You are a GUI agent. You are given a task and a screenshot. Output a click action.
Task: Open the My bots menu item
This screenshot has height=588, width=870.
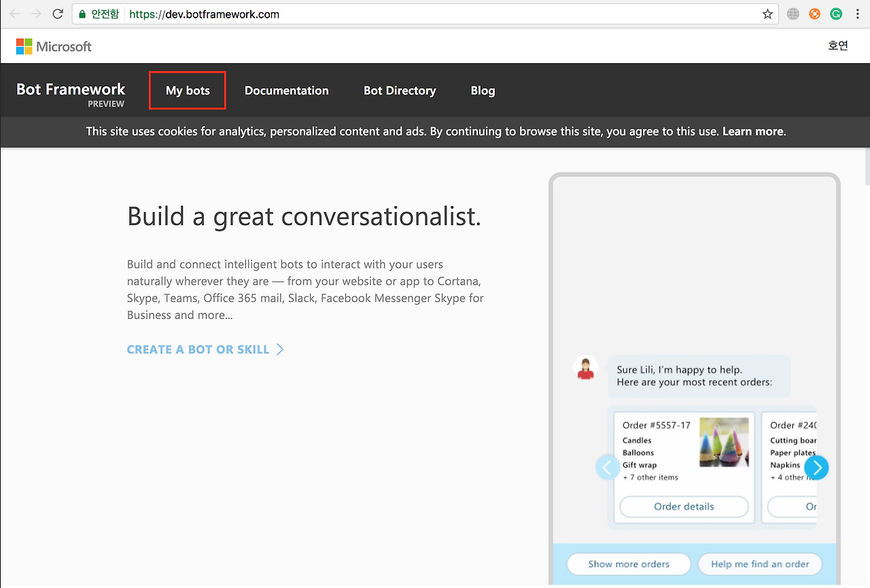coord(188,90)
